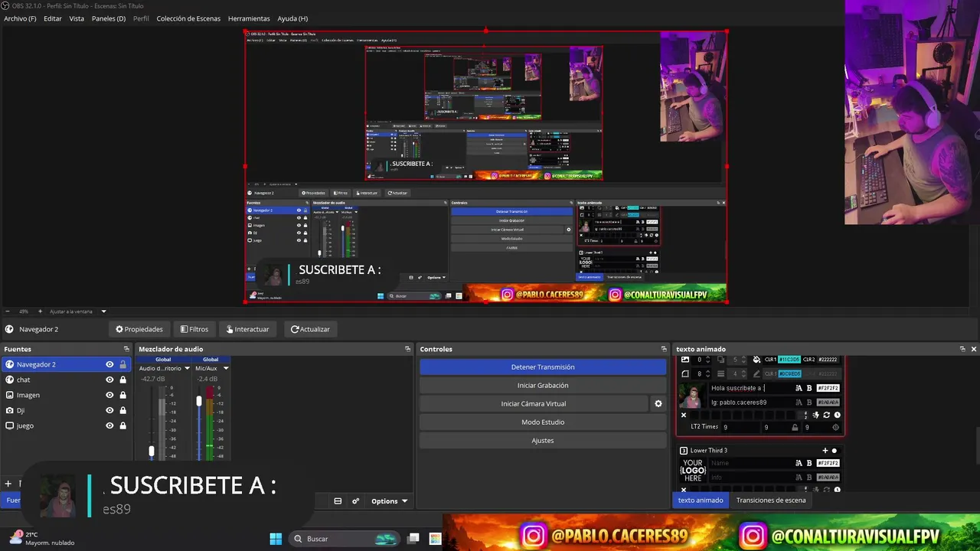This screenshot has height=551, width=980.
Task: Float the Controles dock panel
Action: click(x=664, y=349)
